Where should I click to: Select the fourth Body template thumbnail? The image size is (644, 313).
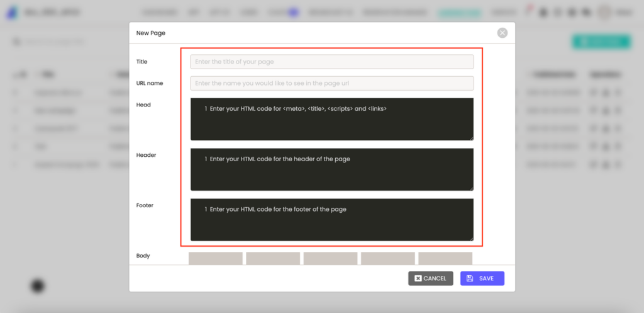388,258
